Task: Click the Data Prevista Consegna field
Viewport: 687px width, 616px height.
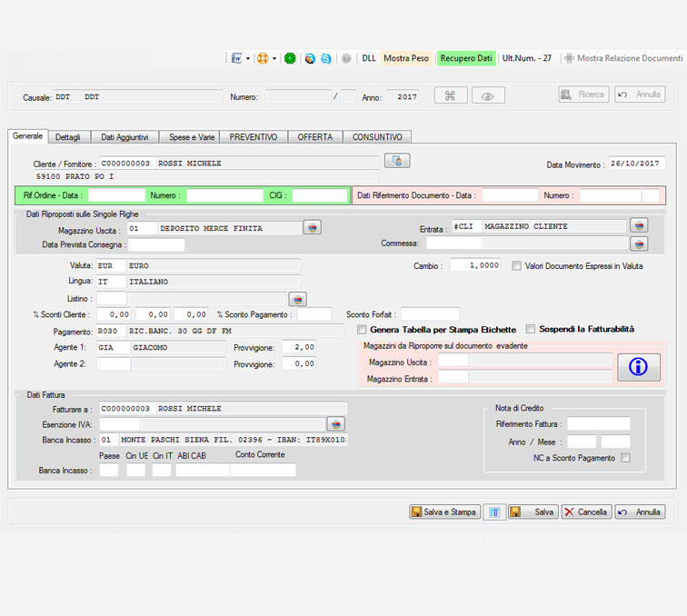Action: tap(156, 244)
